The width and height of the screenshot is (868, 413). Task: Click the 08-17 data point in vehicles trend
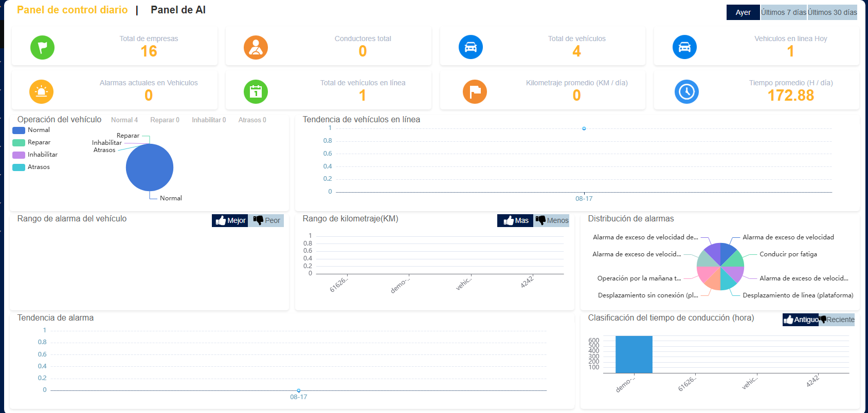coord(584,128)
